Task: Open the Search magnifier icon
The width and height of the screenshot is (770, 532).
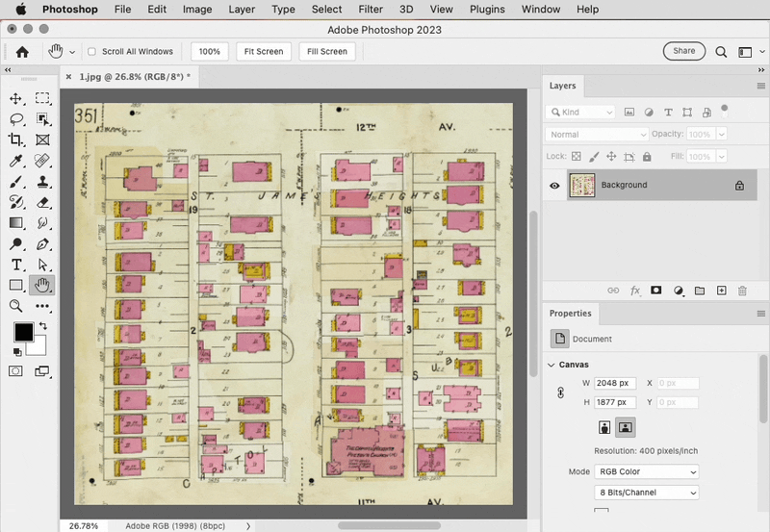Action: pyautogui.click(x=721, y=52)
